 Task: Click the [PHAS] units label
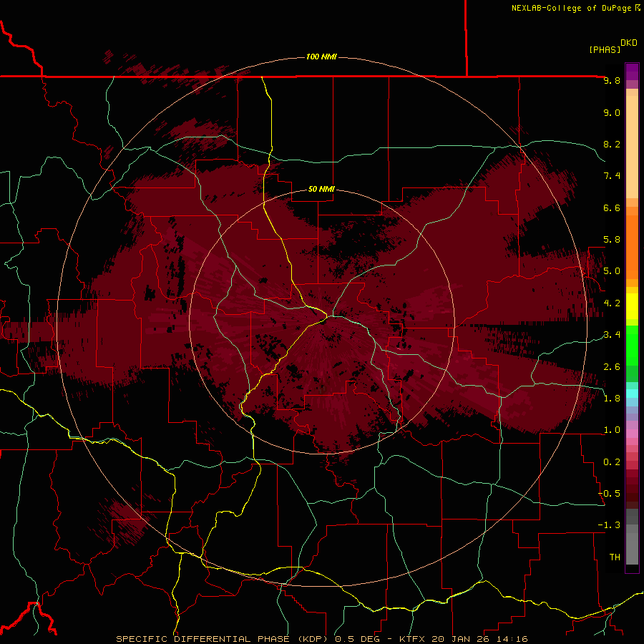(x=605, y=49)
